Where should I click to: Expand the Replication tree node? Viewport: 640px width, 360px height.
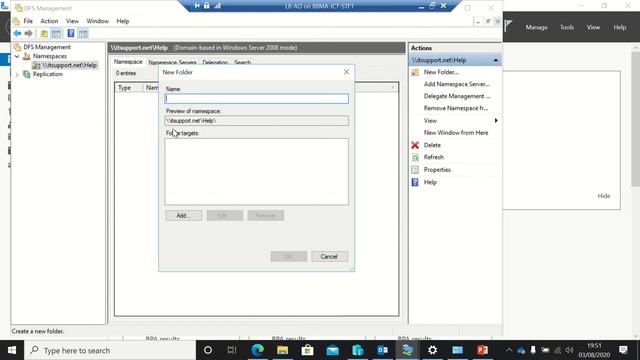click(x=17, y=74)
